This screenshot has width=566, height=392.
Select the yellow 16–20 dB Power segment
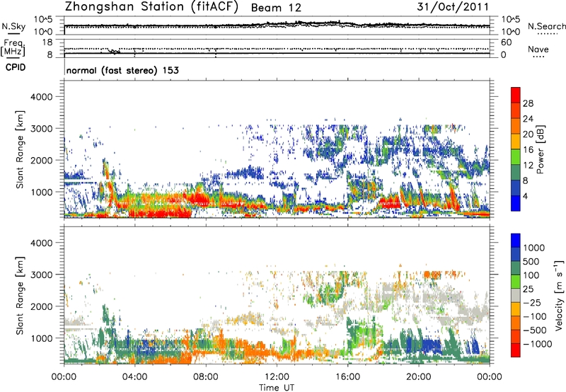tap(516, 142)
